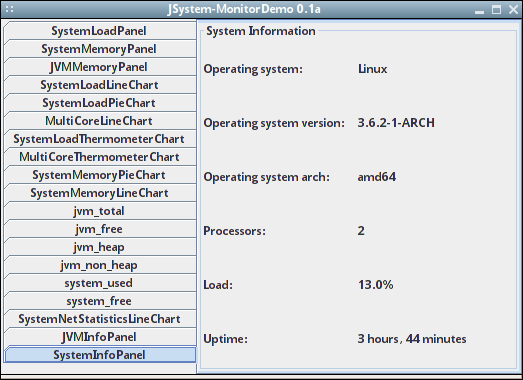Image resolution: width=523 pixels, height=380 pixels.
Task: Click the 'amd64' architecture value
Action: pyautogui.click(x=377, y=177)
